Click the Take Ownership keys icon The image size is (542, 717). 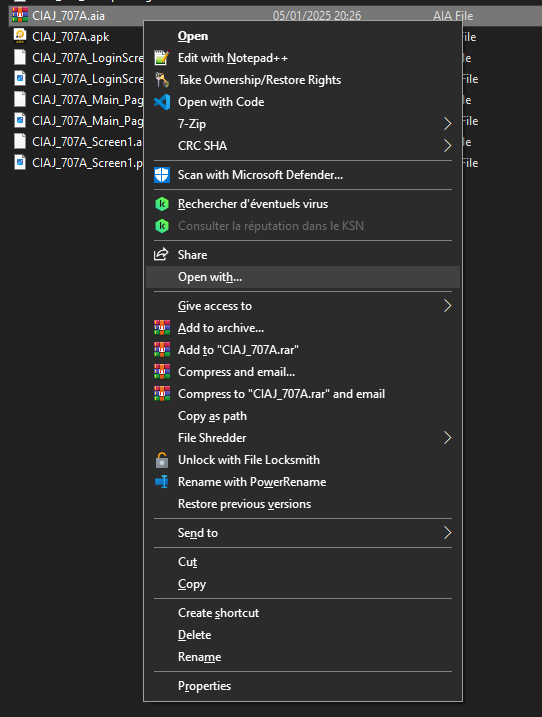(x=162, y=80)
